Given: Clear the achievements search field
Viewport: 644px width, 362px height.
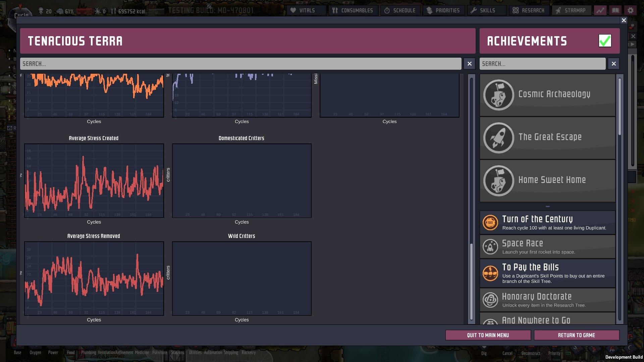Looking at the screenshot, I should pyautogui.click(x=613, y=64).
